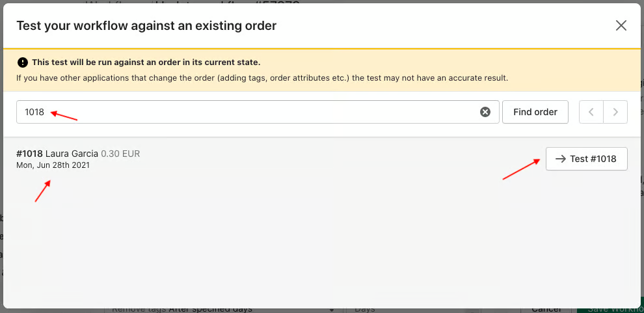Screen dimensions: 644x313
Task: Click the bold warning headline in the banner
Action: click(146, 63)
